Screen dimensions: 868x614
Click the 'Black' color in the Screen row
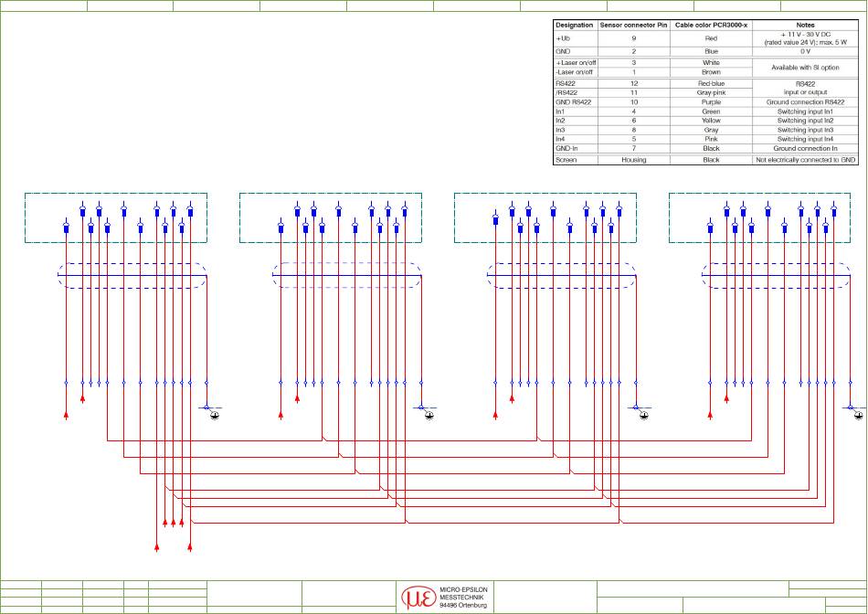[712, 160]
